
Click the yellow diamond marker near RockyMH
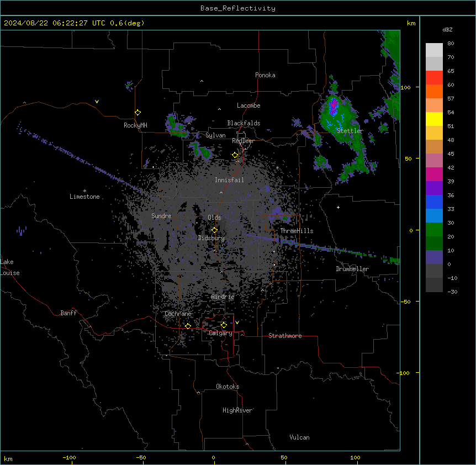(x=138, y=113)
